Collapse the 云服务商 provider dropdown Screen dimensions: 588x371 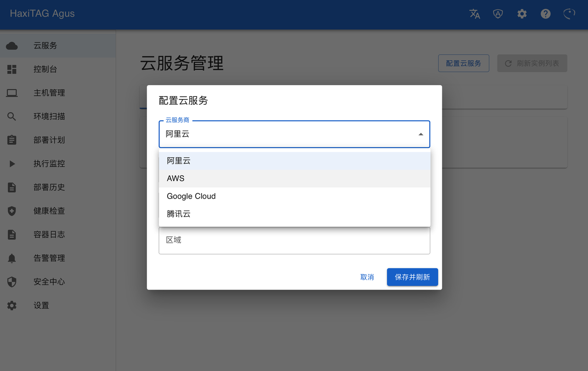(420, 134)
